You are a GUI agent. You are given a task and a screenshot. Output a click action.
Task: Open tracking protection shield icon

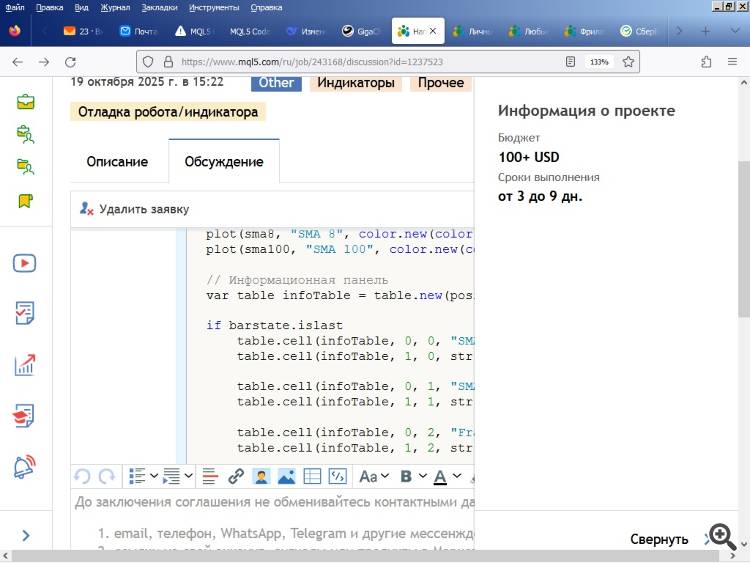tap(148, 62)
